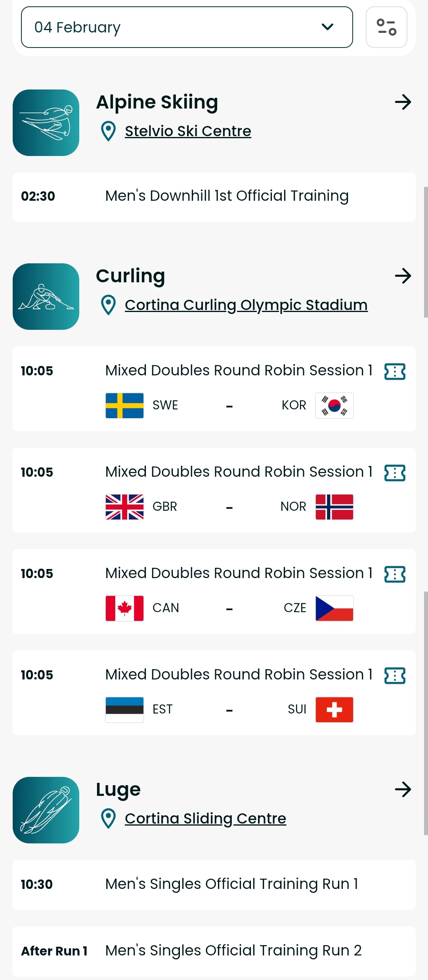Tap the Curling sport icon
Screen dimensions: 428x980
point(46,297)
